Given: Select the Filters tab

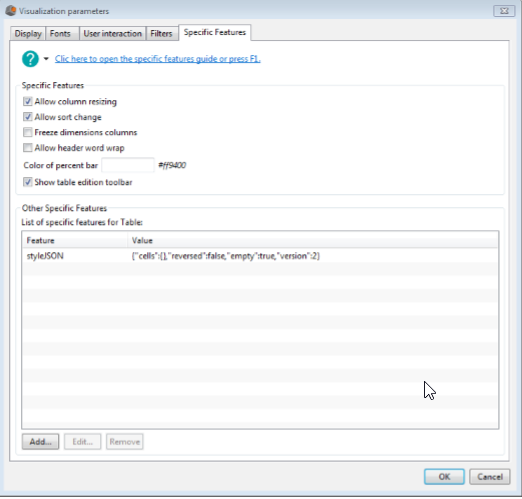Looking at the screenshot, I should [161, 34].
